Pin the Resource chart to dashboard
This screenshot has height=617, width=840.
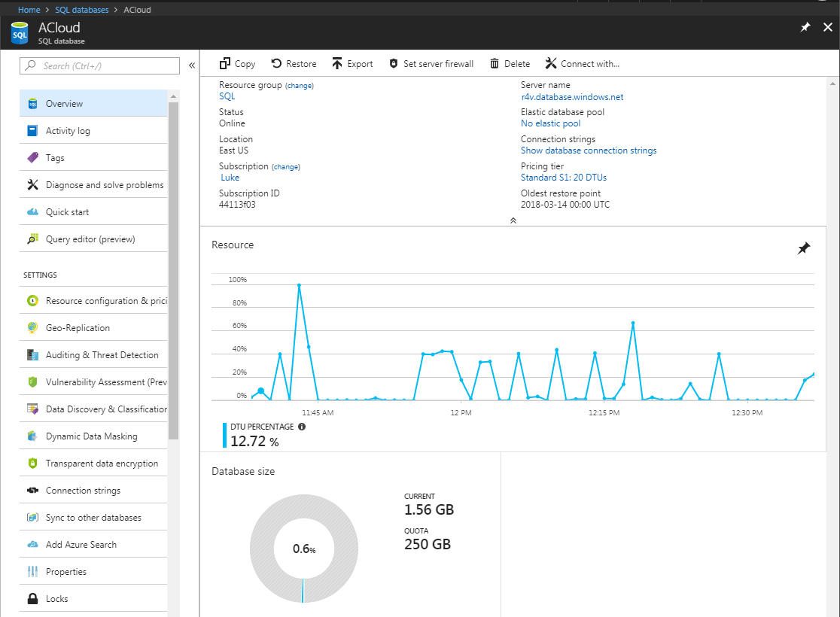pos(804,248)
